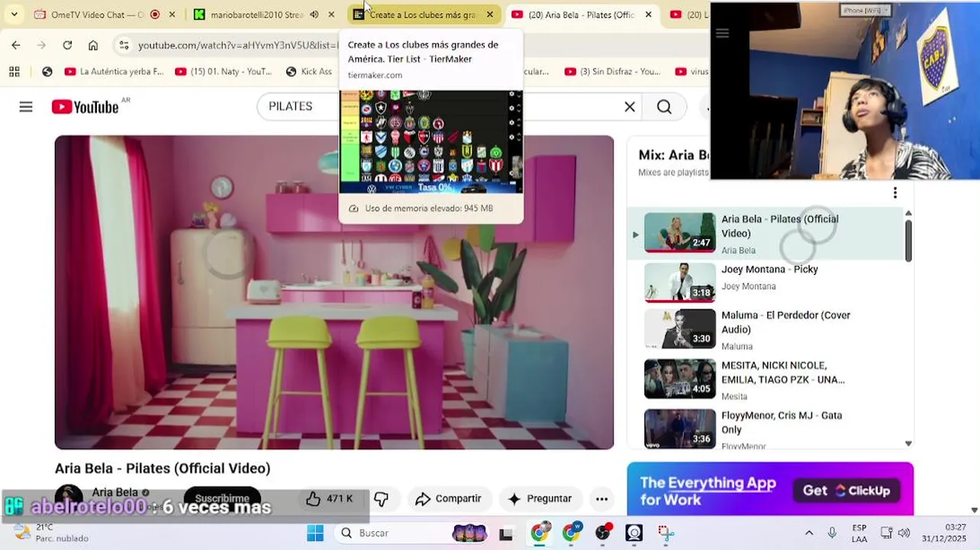Close the Aria Bela - Pilates tab
This screenshot has width=980, height=550.
[x=649, y=15]
